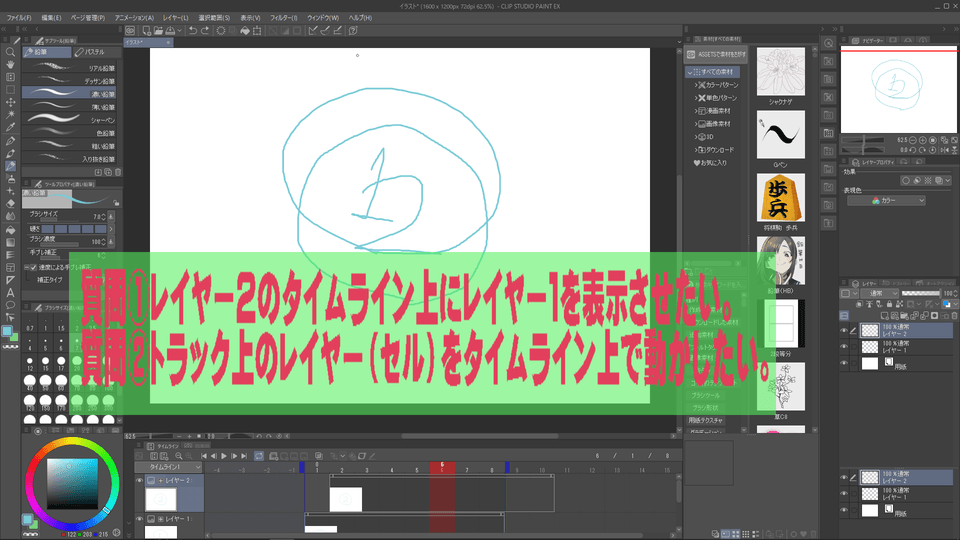Image resolution: width=960 pixels, height=540 pixels.
Task: Select the Hand move tool
Action: (10, 64)
